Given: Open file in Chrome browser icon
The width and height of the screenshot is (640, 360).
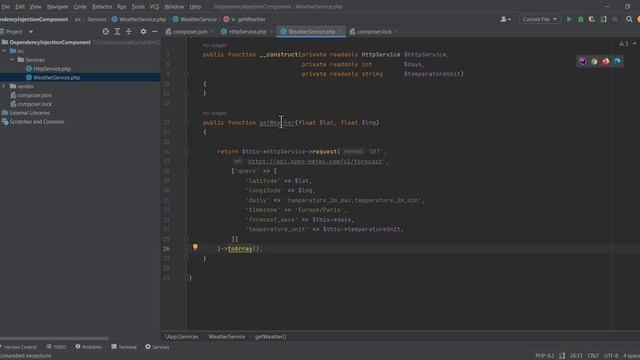Looking at the screenshot, I should pyautogui.click(x=594, y=61).
